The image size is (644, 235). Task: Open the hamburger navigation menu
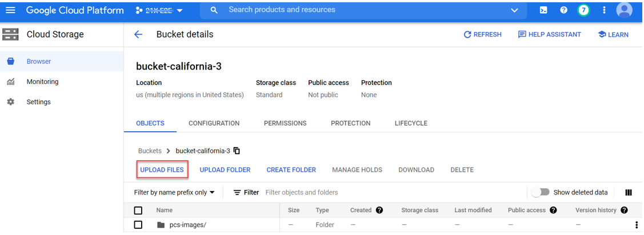[10, 10]
